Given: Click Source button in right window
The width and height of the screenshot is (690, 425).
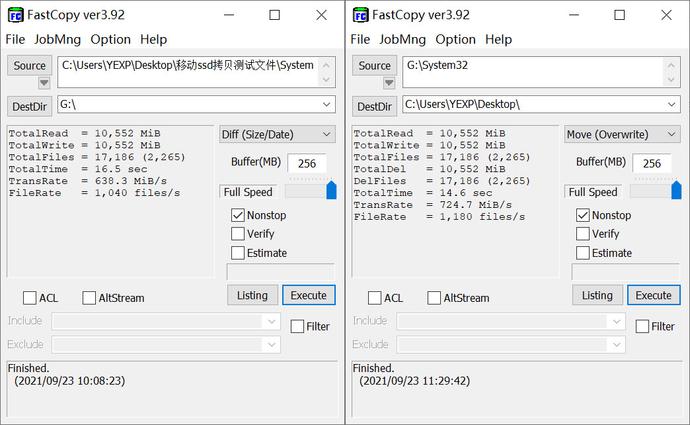Looking at the screenshot, I should coord(374,66).
